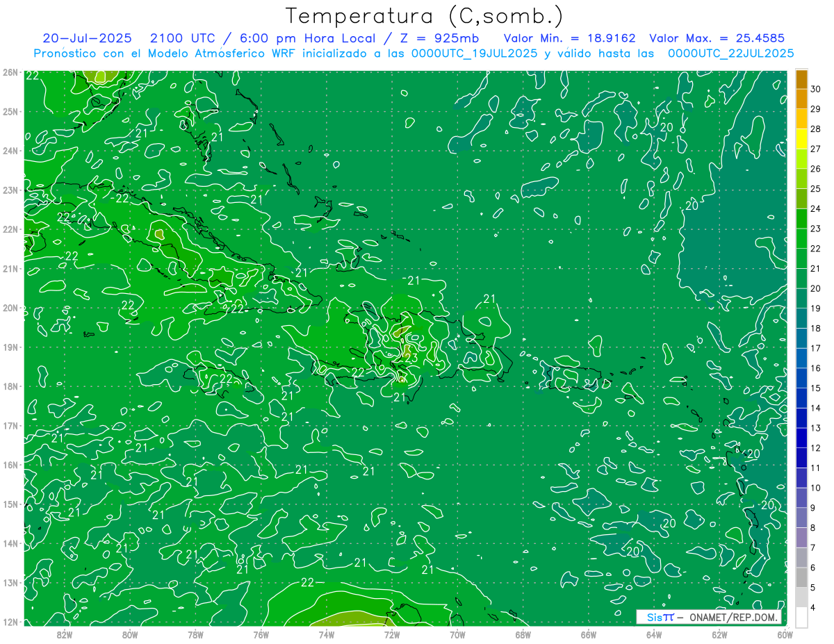Click the '72W' longitude axis label
Screen dimensions: 834x644
(x=392, y=634)
